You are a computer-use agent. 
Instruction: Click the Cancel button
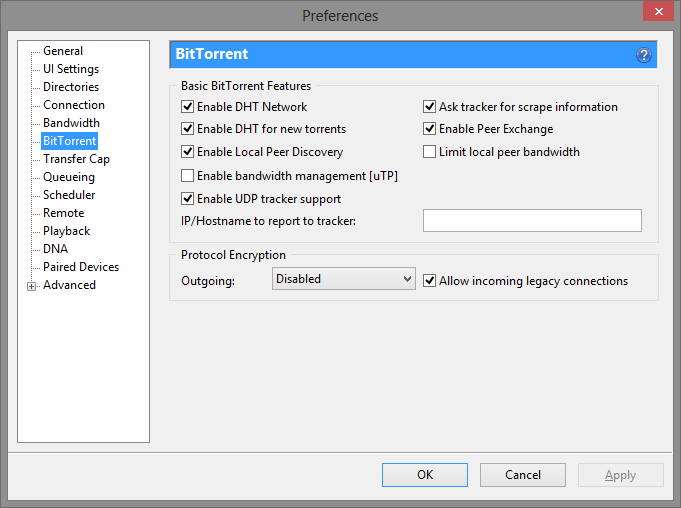pos(523,475)
